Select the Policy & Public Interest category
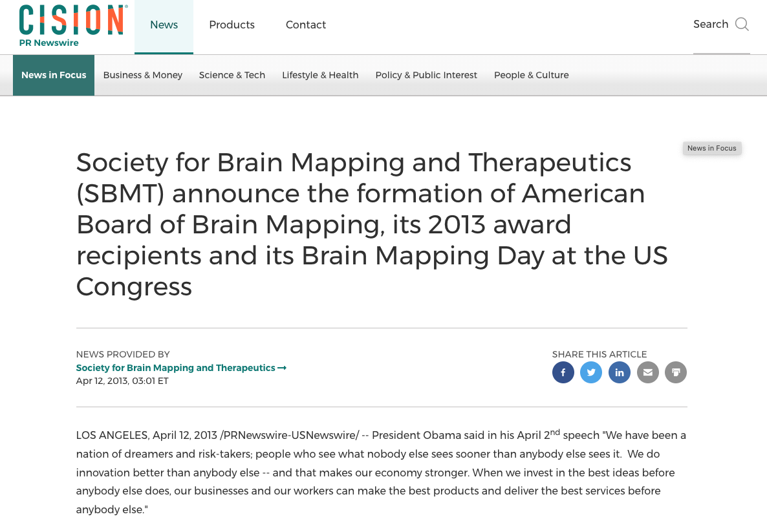The height and width of the screenshot is (532, 767). 426,75
